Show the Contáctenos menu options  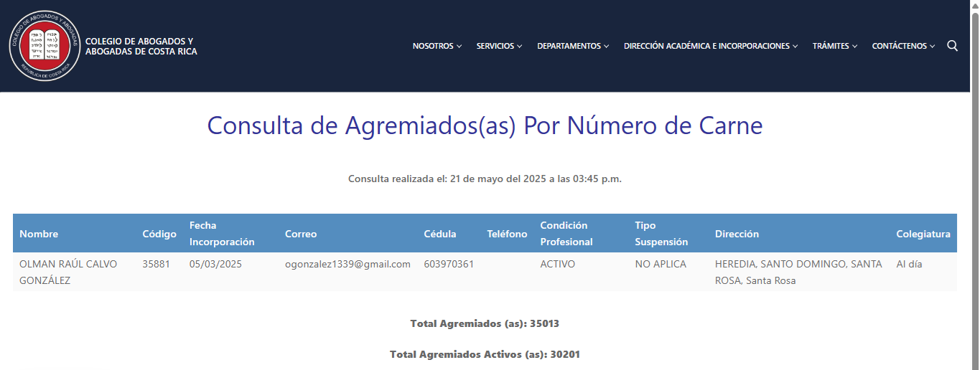[902, 46]
